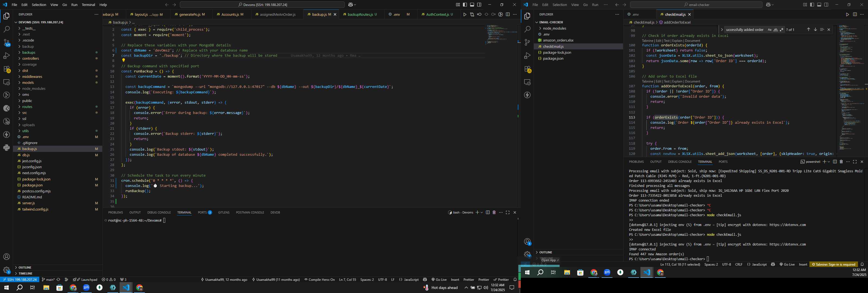The height and width of the screenshot is (293, 868).
Task: Toggle Primary Side Bar in Devoms title bar
Action: coord(465,5)
